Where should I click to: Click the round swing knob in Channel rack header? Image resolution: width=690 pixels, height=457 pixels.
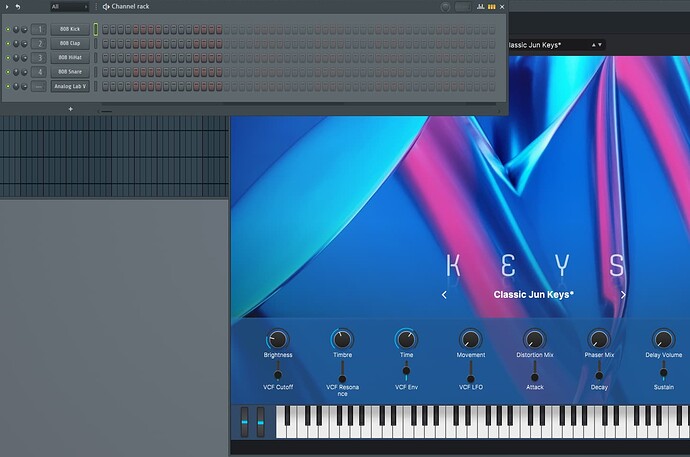[445, 7]
